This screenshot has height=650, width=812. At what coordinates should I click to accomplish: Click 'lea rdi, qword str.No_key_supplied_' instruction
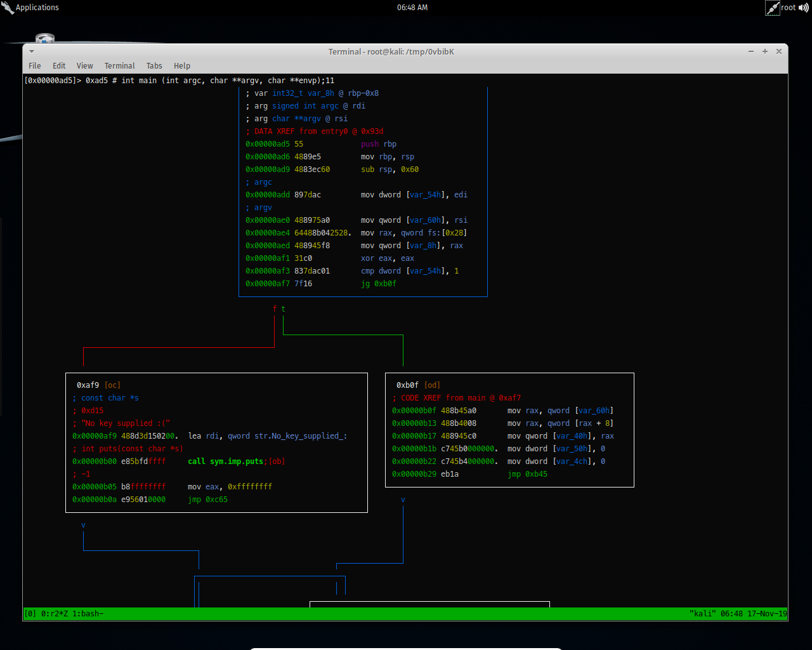pos(268,436)
